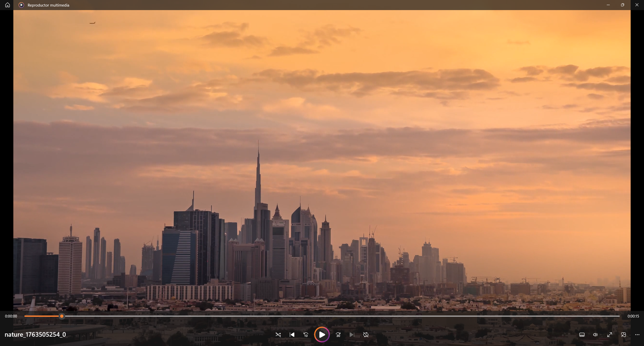Click the 0:00:00 elapsed time label
Image resolution: width=644 pixels, height=346 pixels.
point(11,316)
